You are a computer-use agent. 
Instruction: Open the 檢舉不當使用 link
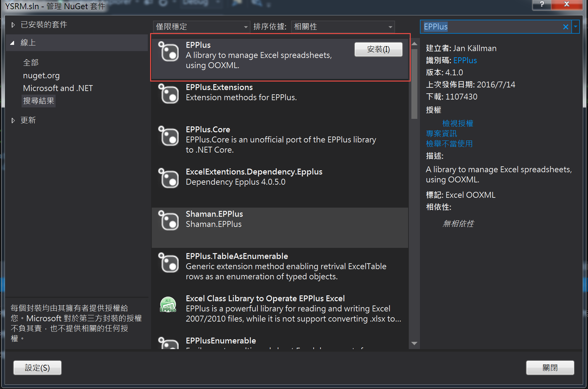449,144
